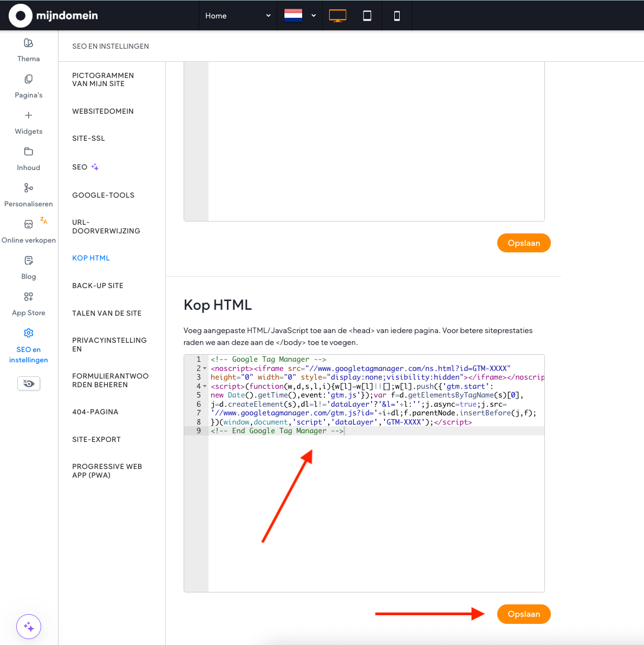The image size is (644, 645).
Task: Click the bottom Opslaan button
Action: (524, 614)
